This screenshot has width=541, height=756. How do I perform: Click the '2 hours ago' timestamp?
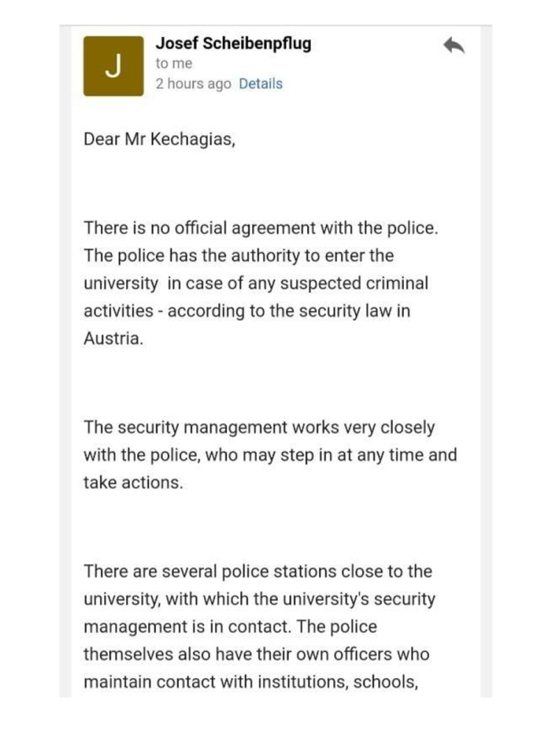point(193,84)
